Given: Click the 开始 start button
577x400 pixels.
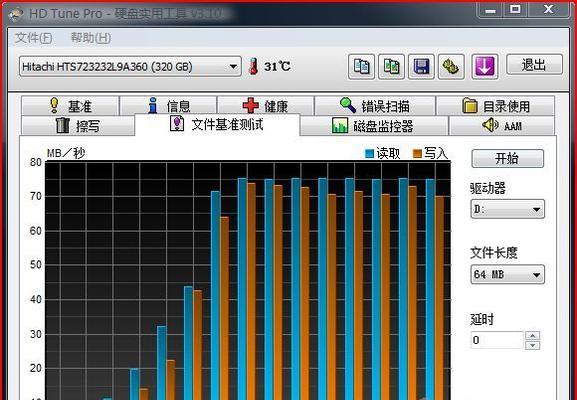Looking at the screenshot, I should pyautogui.click(x=507, y=158).
